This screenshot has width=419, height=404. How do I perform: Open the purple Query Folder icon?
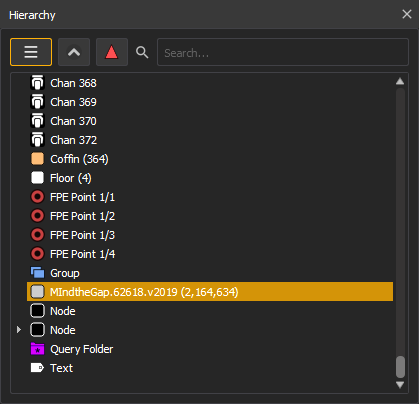(37, 349)
